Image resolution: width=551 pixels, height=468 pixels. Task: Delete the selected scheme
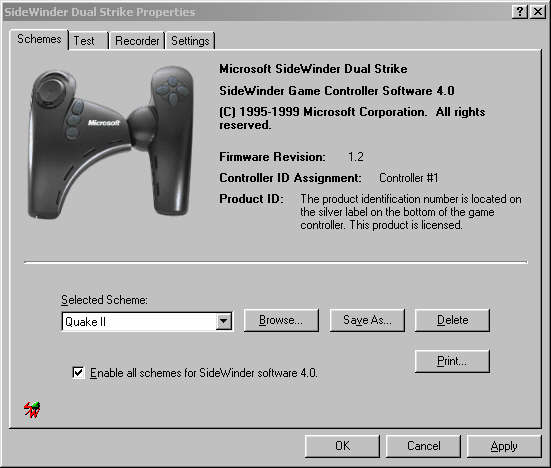click(452, 320)
